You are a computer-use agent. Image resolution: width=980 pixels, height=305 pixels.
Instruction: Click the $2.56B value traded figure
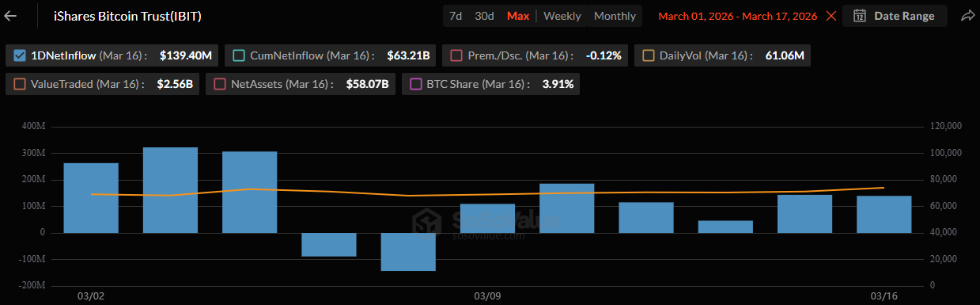pos(175,84)
